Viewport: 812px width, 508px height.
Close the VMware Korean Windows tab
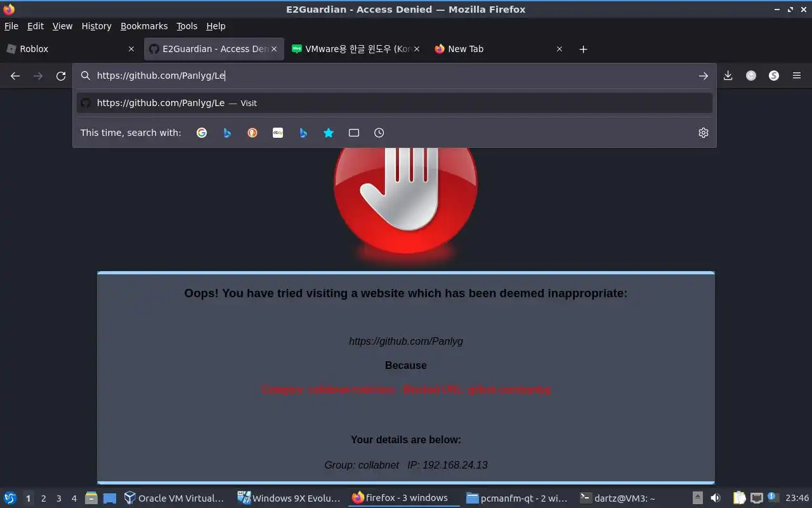(417, 49)
